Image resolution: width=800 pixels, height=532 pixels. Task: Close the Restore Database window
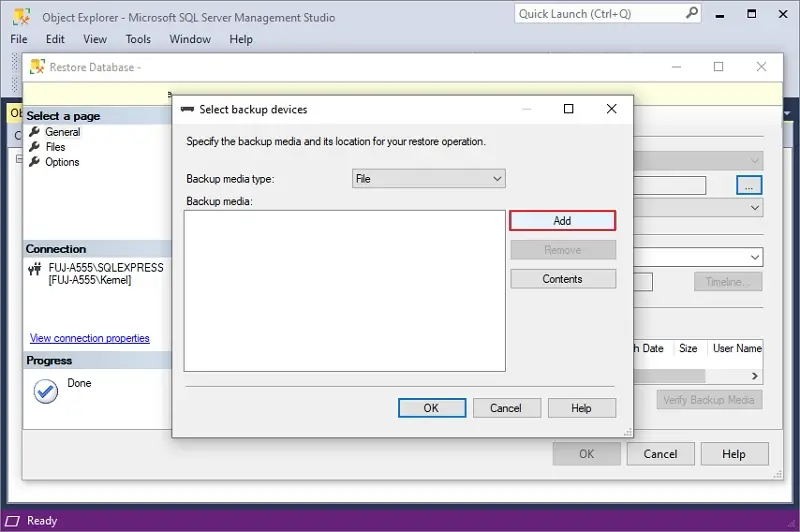coord(761,67)
